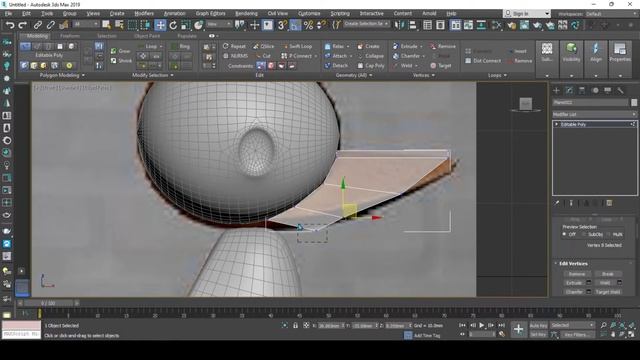Viewport: 640px width, 360px height.
Task: Switch to the Freeform ribbon tab
Action: tap(70, 36)
